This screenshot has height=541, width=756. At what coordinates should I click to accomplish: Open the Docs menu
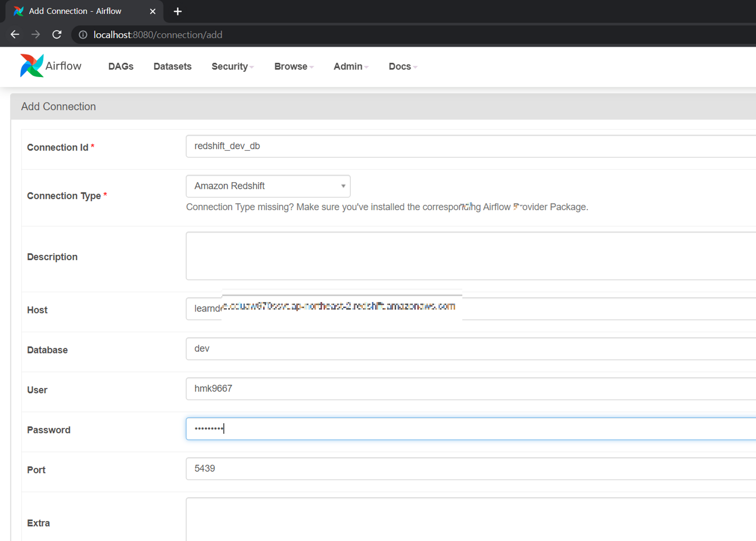pos(403,67)
